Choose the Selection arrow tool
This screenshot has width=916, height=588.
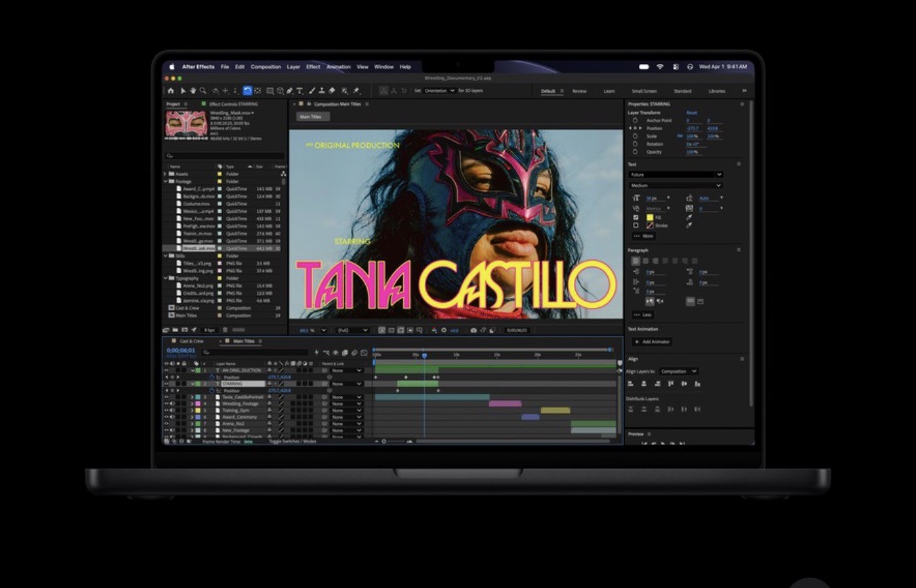pos(183,91)
